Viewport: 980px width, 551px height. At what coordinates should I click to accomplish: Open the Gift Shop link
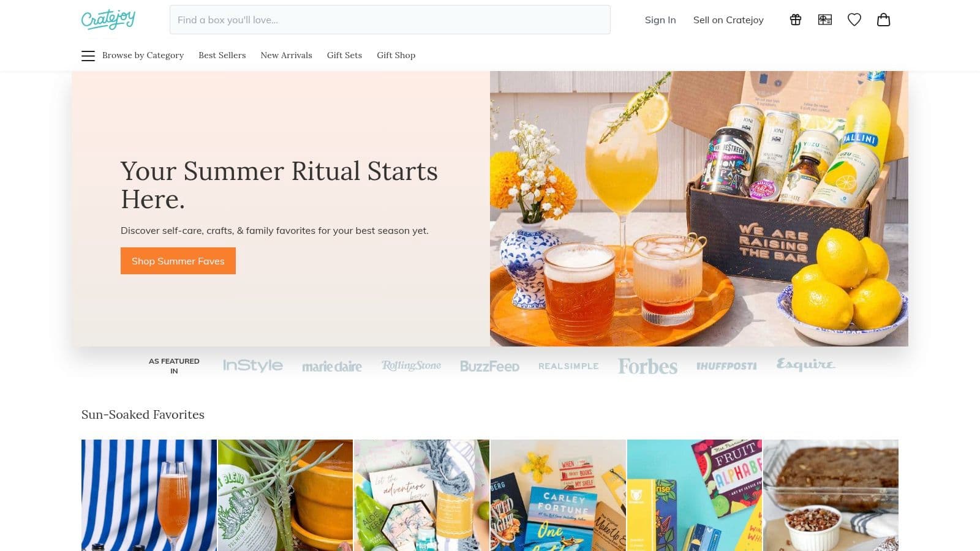click(396, 55)
